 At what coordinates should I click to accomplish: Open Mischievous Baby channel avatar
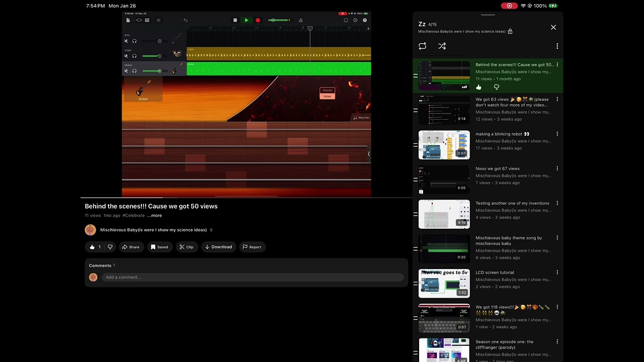pos(91,230)
